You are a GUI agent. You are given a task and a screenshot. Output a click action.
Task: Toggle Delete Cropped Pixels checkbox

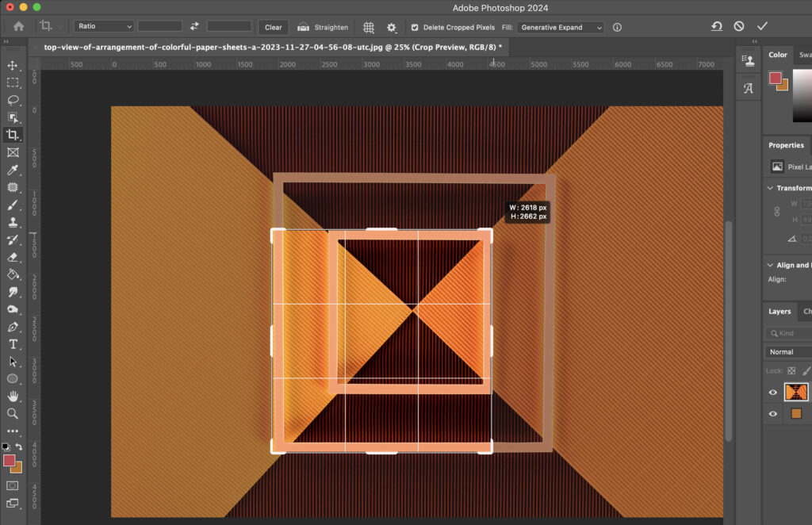tap(415, 27)
